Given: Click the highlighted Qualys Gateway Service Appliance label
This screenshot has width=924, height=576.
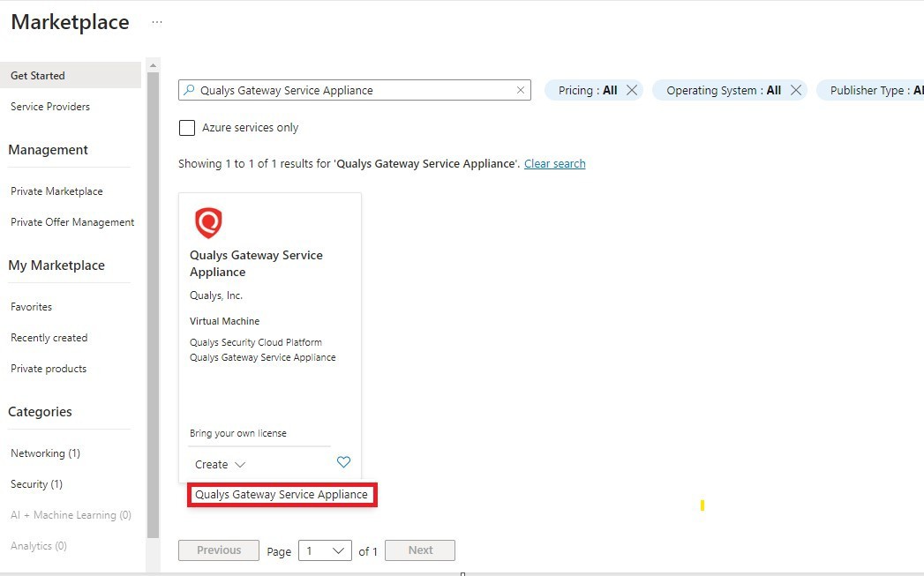Looking at the screenshot, I should click(x=282, y=495).
